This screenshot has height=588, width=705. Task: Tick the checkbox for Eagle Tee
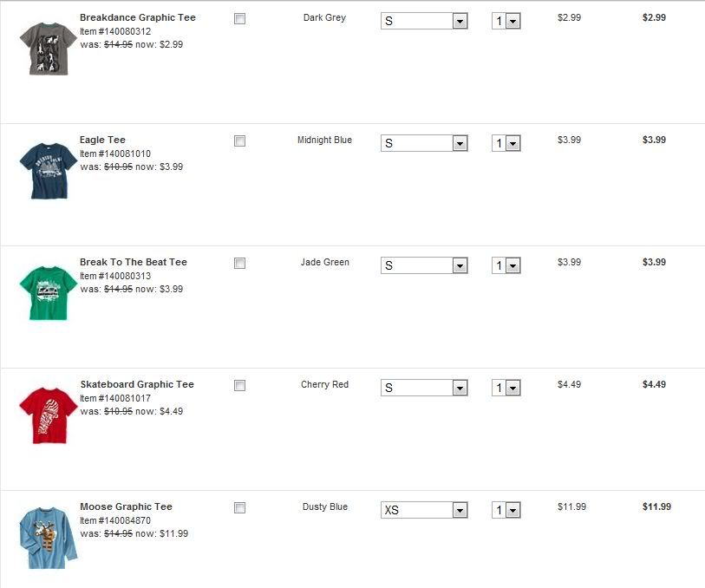[x=240, y=140]
